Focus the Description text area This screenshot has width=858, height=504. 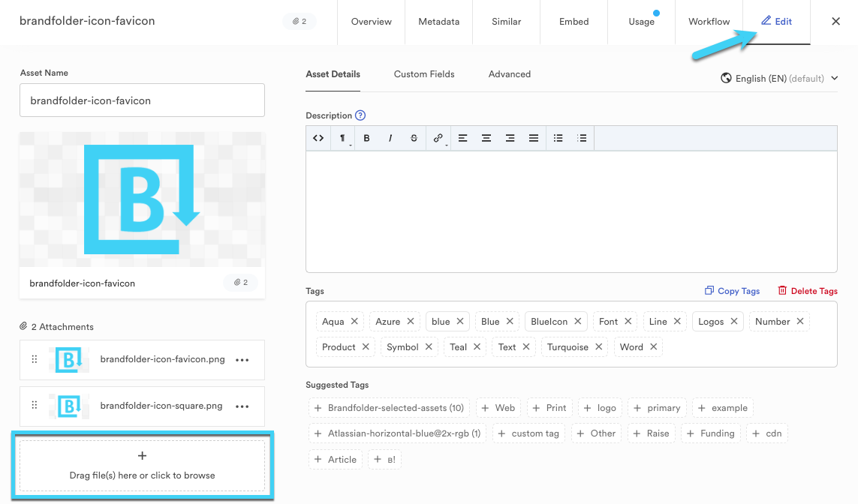(571, 211)
